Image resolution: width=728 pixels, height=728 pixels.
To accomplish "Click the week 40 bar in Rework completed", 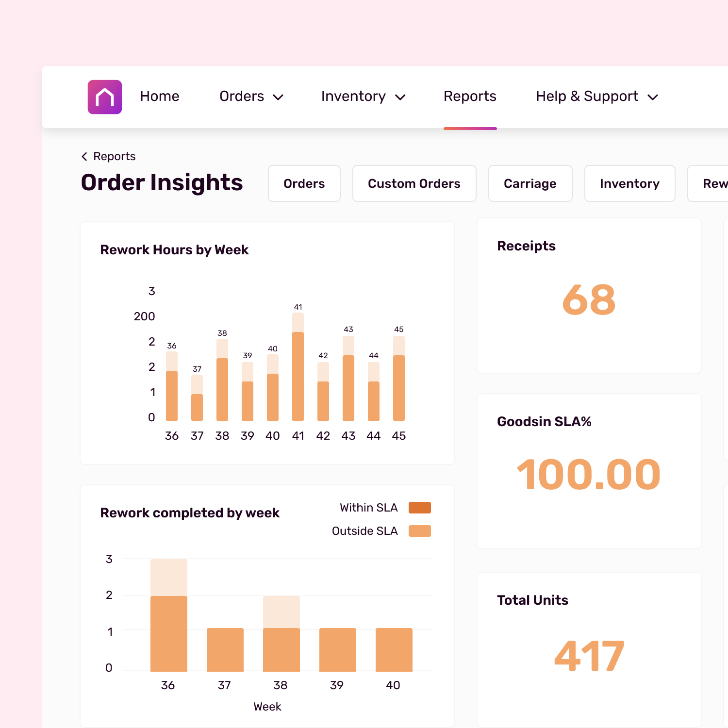I will pos(394,650).
